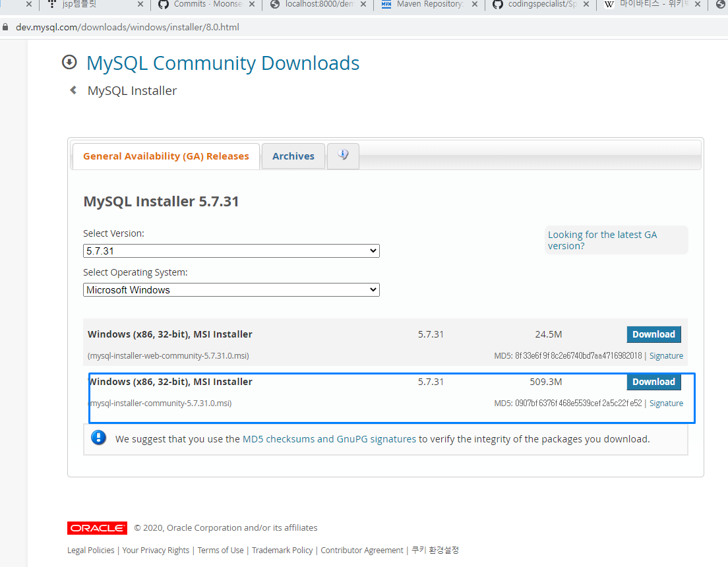Open Trademark Policy footer link
728x567 pixels.
click(x=282, y=550)
